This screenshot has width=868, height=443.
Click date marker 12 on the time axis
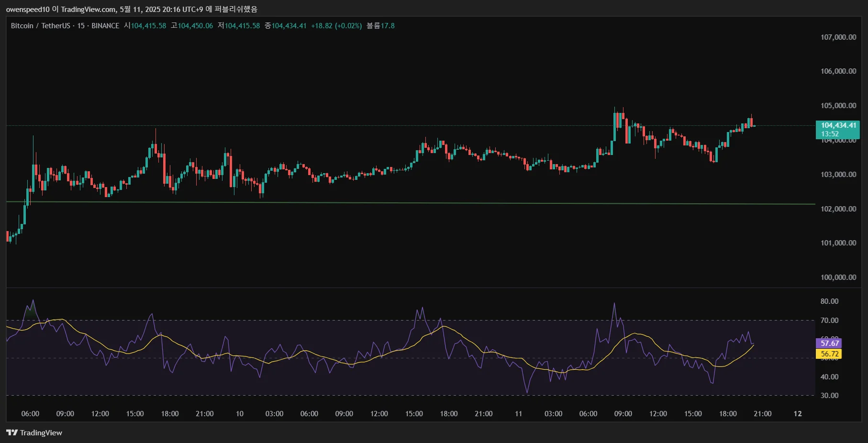[x=797, y=414]
